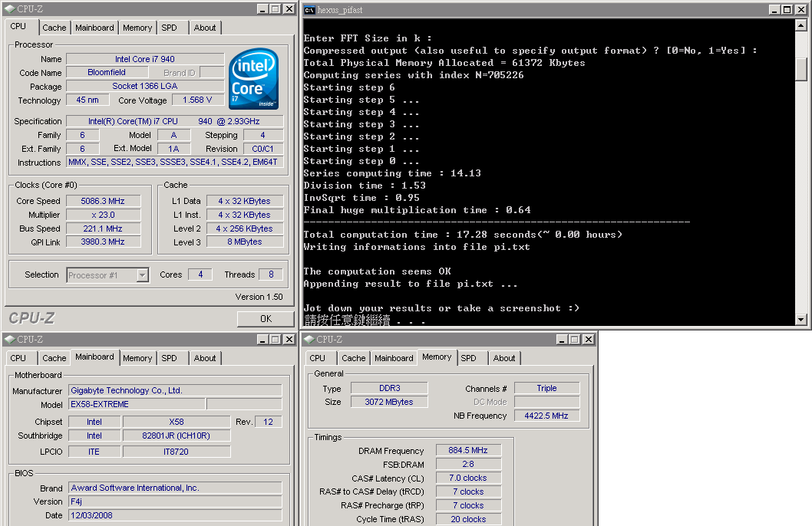Close the CPU-Z Mainboard window
The width and height of the screenshot is (812, 526).
point(289,339)
